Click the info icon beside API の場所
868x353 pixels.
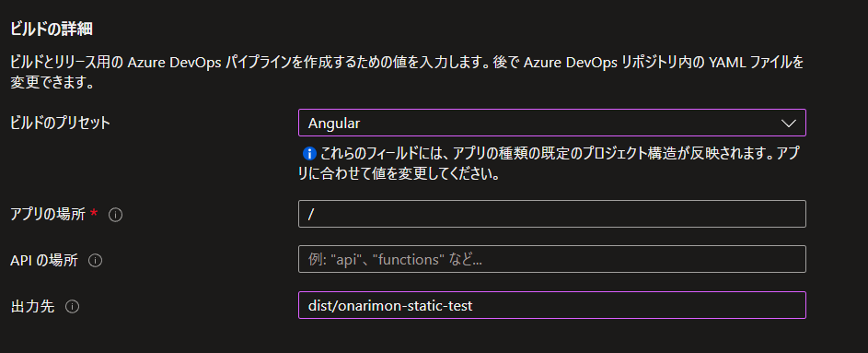point(95,261)
